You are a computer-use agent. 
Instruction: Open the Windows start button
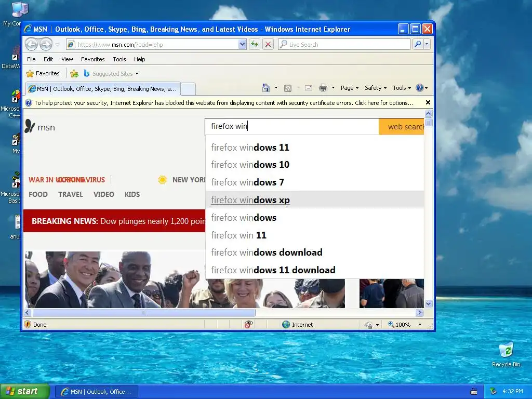pos(25,391)
